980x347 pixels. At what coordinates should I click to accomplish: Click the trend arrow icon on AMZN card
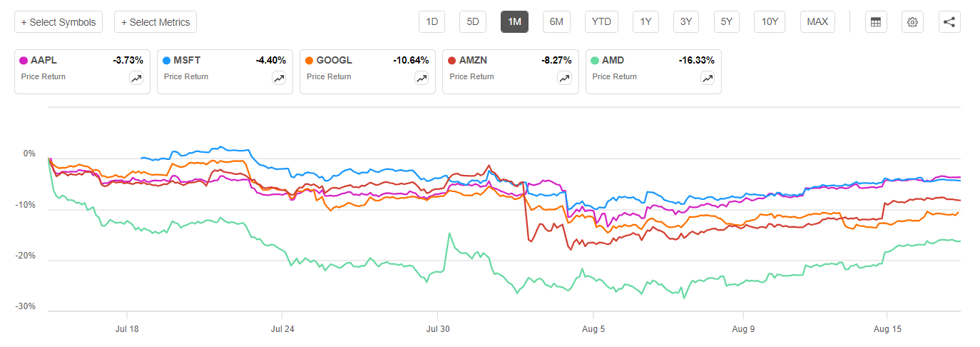[564, 79]
